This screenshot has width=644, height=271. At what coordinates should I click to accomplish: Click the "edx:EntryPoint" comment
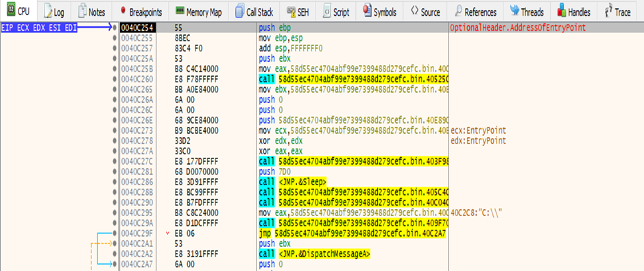478,141
